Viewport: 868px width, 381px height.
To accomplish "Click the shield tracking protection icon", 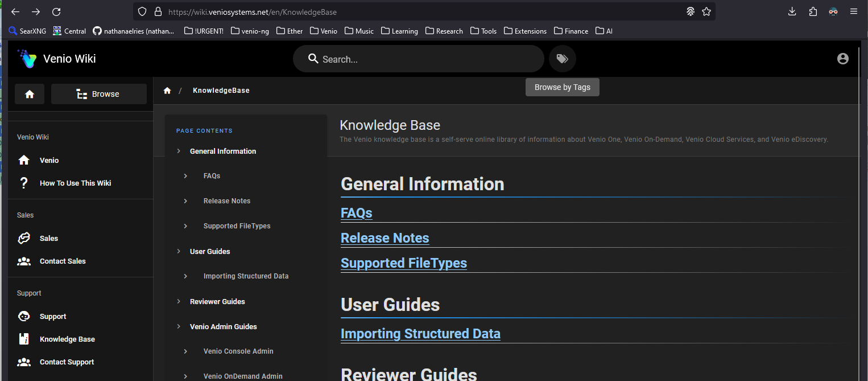I will [x=143, y=11].
